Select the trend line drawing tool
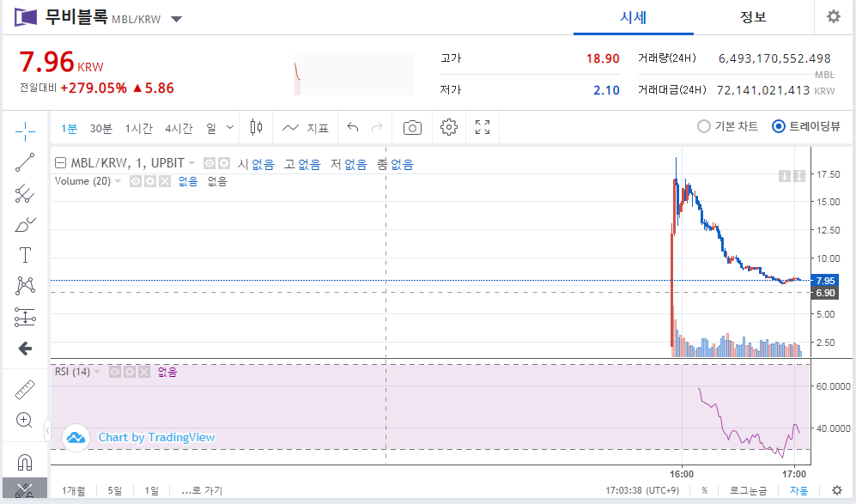Screen dimensions: 856x504 click(25, 162)
